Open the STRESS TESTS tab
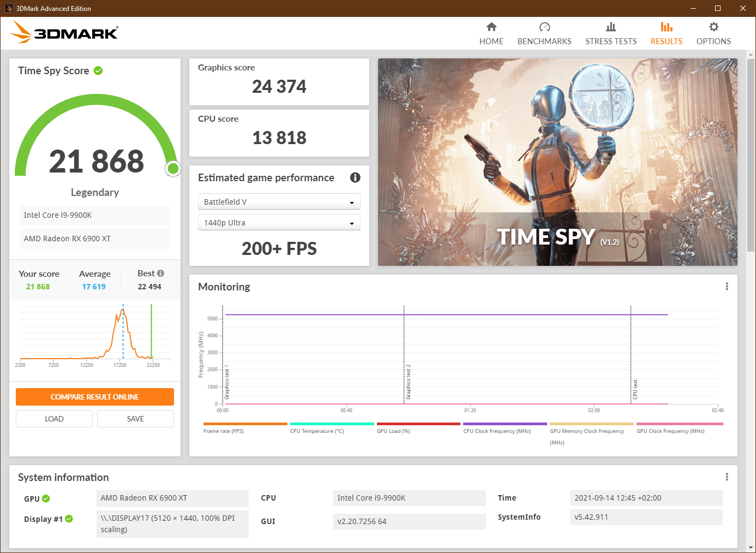 (x=611, y=33)
